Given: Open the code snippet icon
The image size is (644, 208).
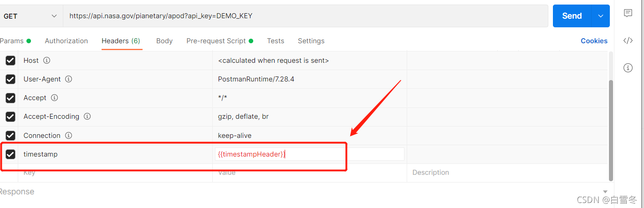Looking at the screenshot, I should pos(628,41).
